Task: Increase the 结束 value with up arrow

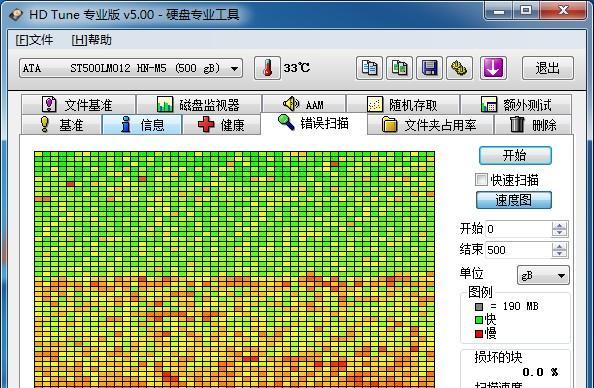Action: point(560,246)
